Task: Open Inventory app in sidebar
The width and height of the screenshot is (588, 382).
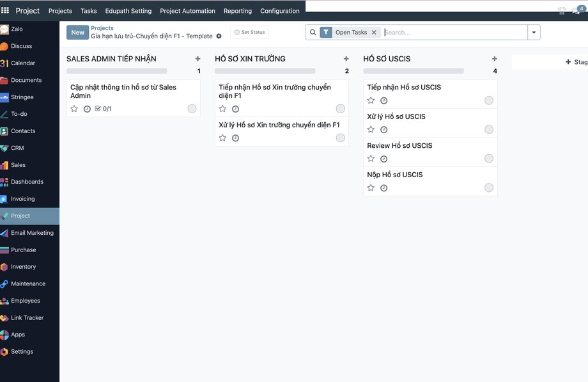Action: click(29, 267)
